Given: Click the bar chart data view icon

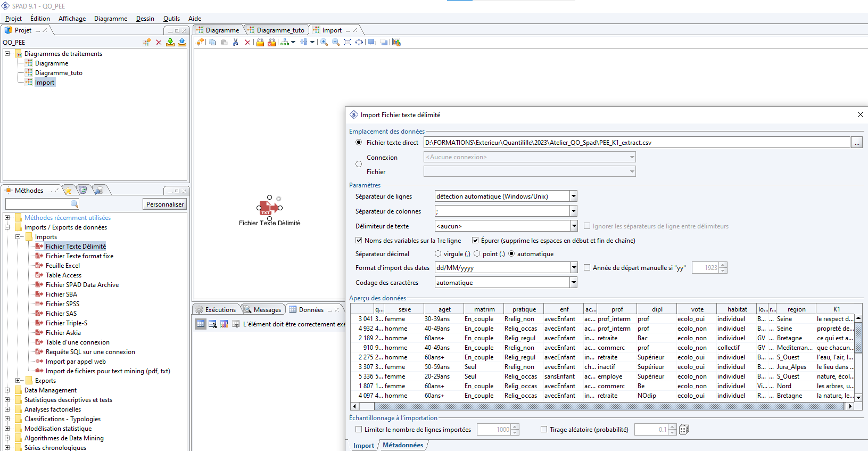Looking at the screenshot, I should pyautogui.click(x=224, y=324).
